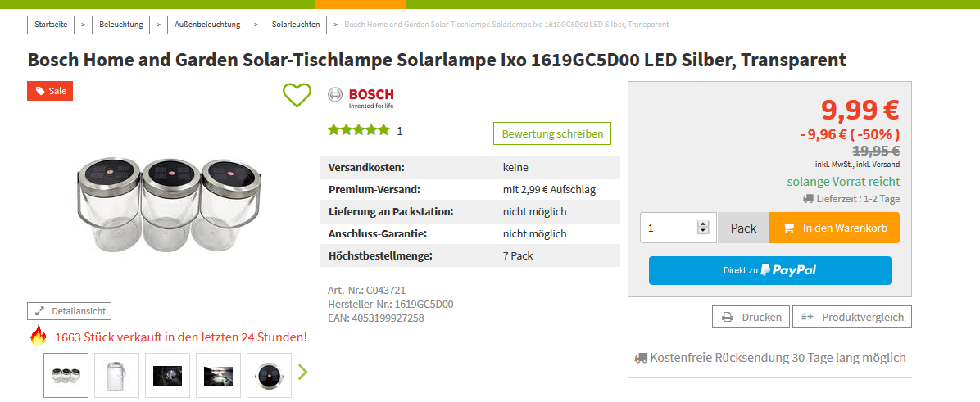Show next thumbnails with right chevron
Image resolution: width=980 pixels, height=402 pixels.
(302, 372)
